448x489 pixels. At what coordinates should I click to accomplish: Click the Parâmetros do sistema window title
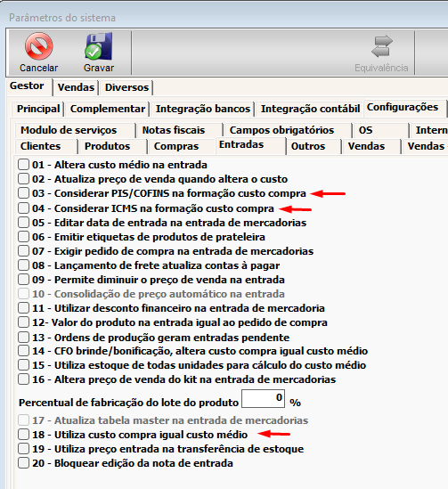click(62, 18)
